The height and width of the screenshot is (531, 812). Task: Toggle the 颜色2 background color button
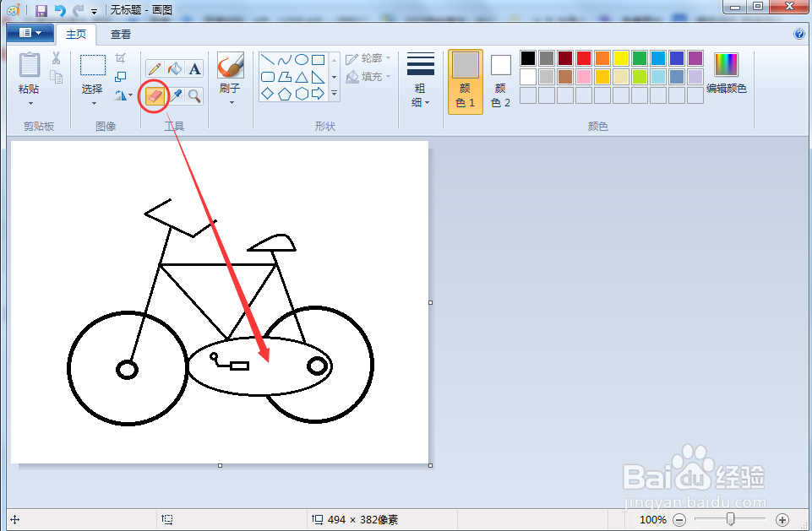(499, 80)
